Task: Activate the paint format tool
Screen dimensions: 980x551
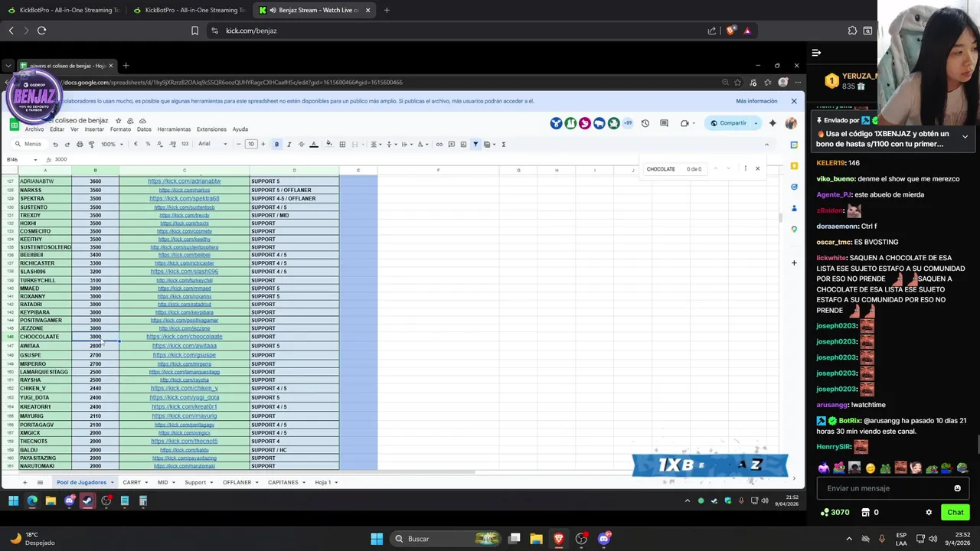Action: 91,144
